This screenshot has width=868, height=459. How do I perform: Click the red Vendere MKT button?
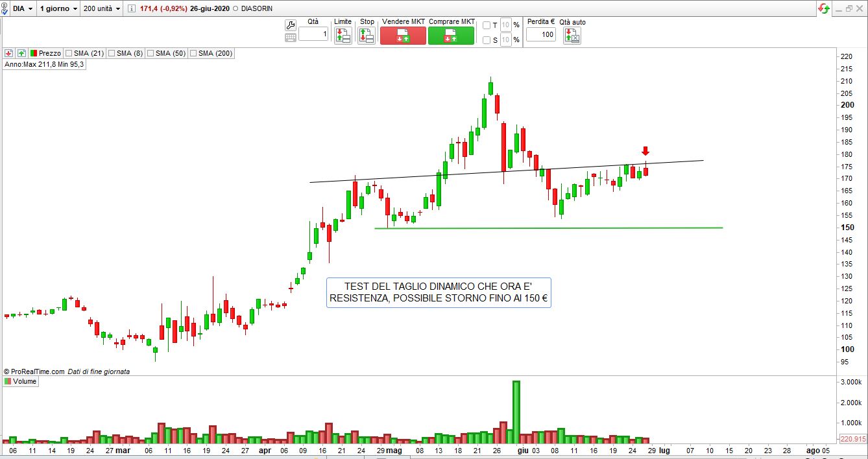(x=403, y=36)
